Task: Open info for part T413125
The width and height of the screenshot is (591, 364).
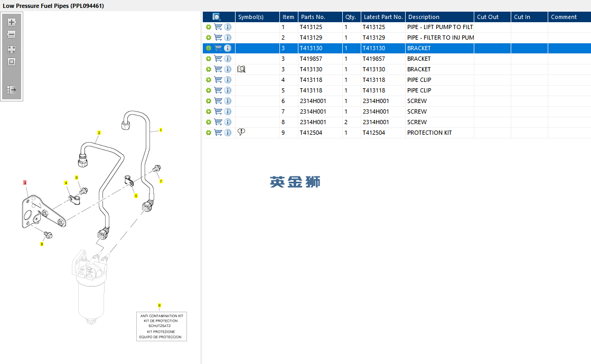Action: click(227, 27)
